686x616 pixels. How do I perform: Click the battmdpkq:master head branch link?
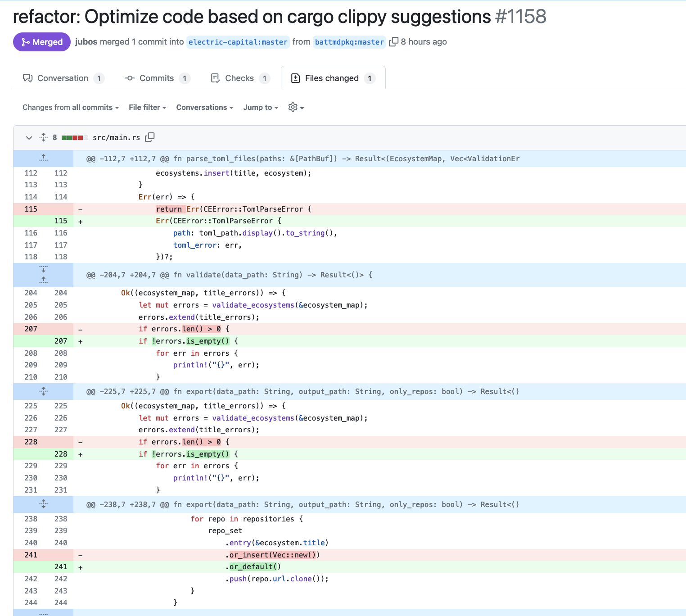click(349, 42)
